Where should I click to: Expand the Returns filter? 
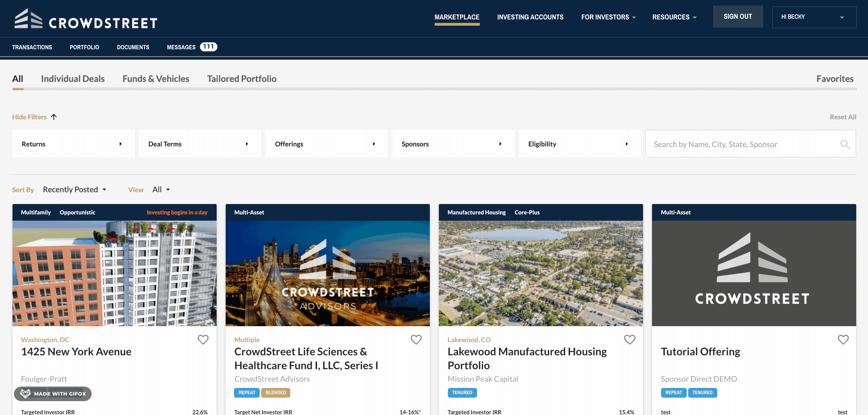coord(73,144)
